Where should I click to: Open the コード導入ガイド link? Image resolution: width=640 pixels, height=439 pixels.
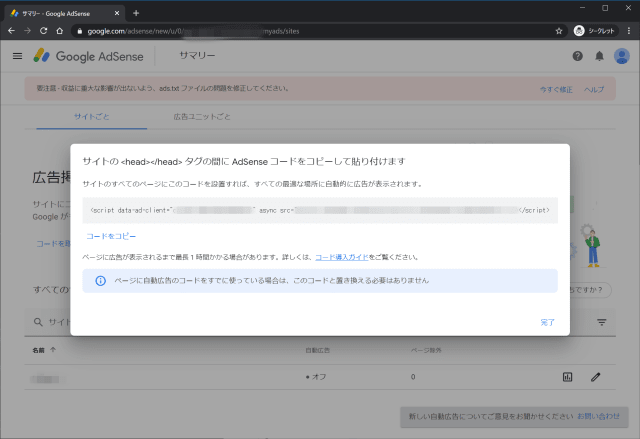pos(342,257)
